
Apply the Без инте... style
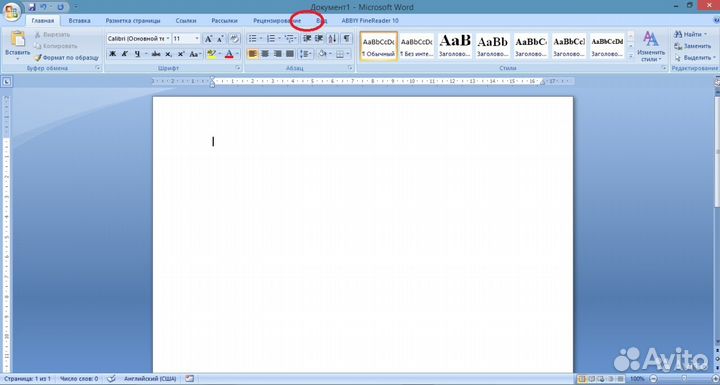click(x=416, y=46)
